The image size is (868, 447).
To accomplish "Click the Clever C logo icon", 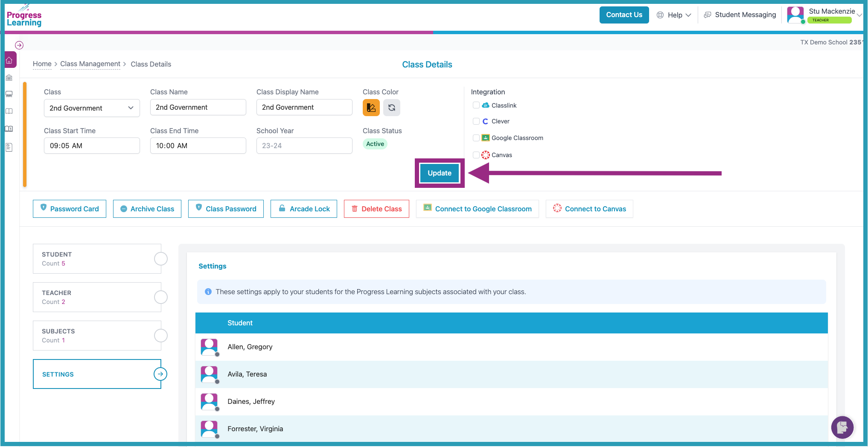I will coord(485,122).
